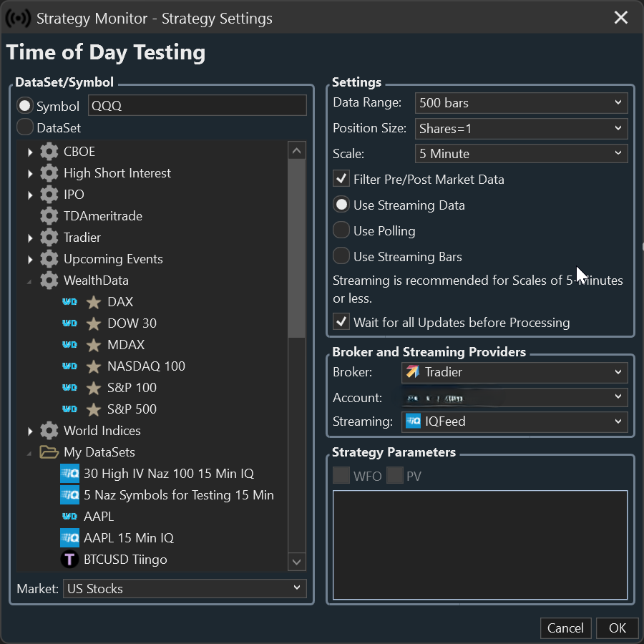Click the TDAmeritrade gear icon
Viewport: 644px width, 644px height.
(x=49, y=216)
